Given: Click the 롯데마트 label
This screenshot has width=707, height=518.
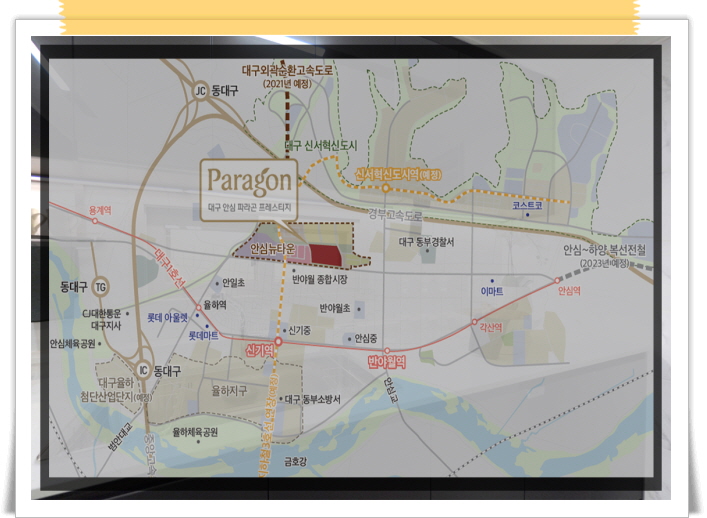Looking at the screenshot, I should point(203,335).
